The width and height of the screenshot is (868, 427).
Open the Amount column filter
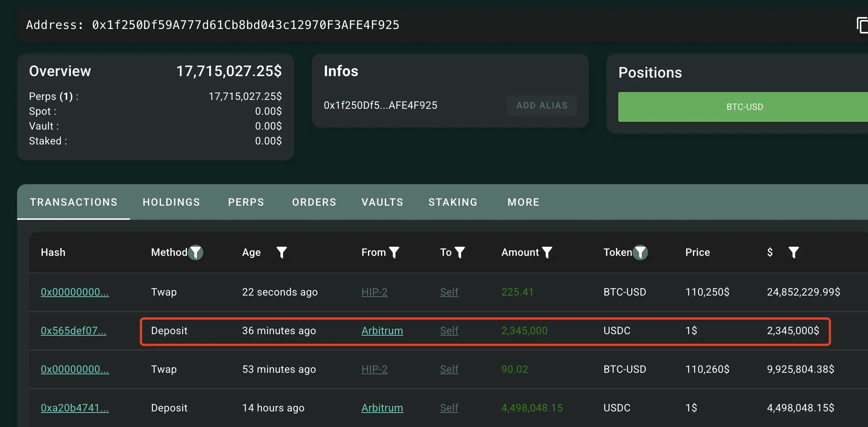(x=547, y=252)
